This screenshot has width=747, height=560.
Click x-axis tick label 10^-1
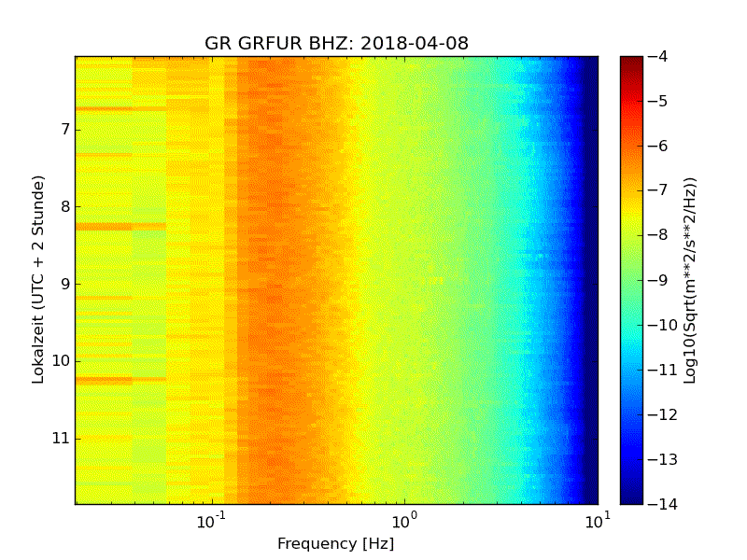(211, 521)
